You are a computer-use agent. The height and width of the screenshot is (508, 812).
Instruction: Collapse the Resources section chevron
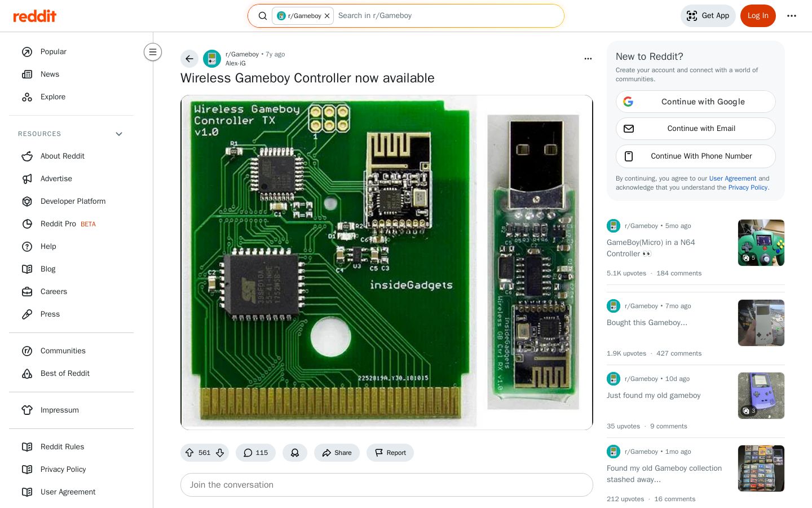(119, 134)
